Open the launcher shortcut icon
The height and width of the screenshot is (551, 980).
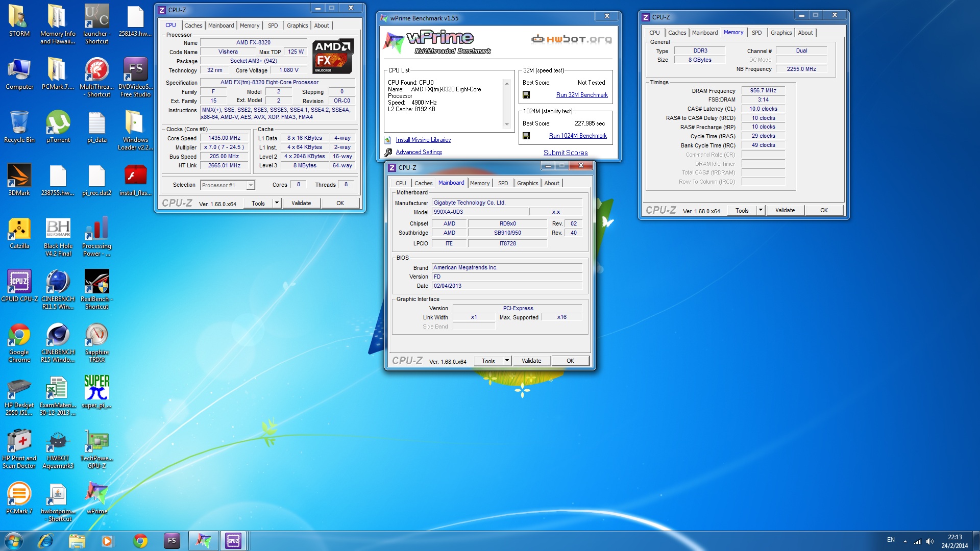tap(96, 24)
